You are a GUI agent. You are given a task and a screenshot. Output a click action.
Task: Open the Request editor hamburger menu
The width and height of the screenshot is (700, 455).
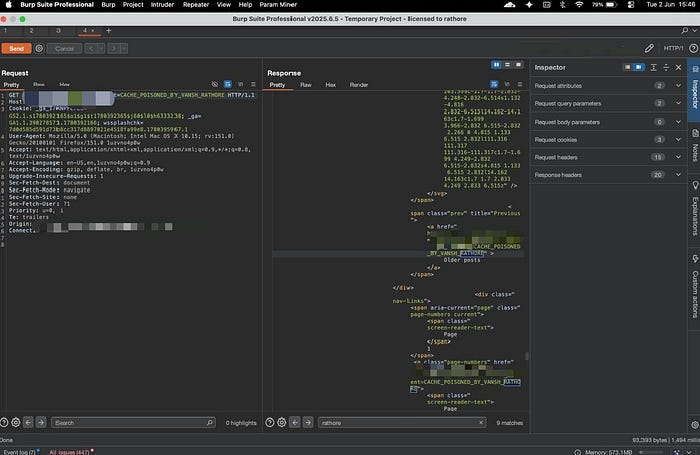point(253,84)
